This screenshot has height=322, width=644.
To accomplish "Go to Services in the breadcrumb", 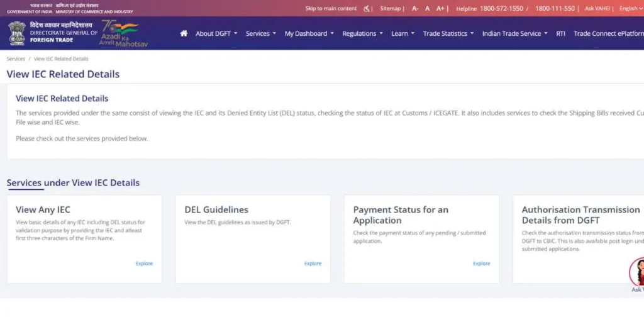I will pos(16,58).
